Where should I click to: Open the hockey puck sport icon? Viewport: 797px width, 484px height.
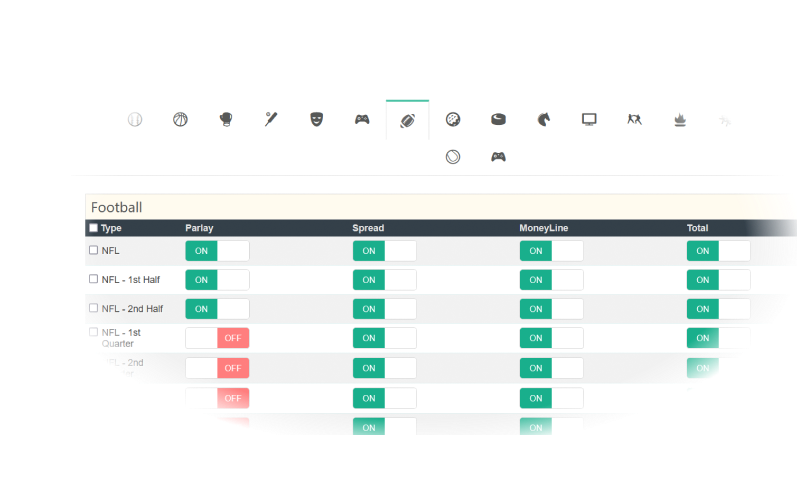(498, 119)
